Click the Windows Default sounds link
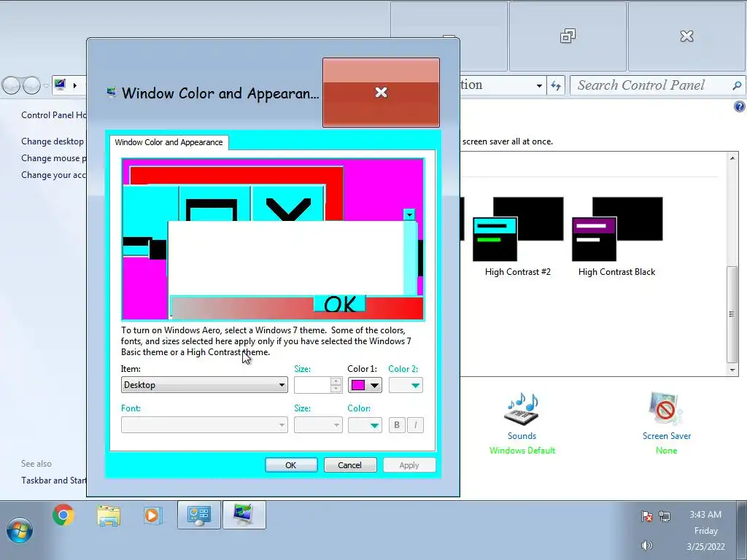This screenshot has width=747, height=560. pos(522,451)
